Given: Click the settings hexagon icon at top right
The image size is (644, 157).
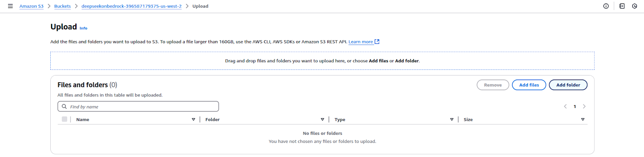Looking at the screenshot, I should (x=634, y=6).
